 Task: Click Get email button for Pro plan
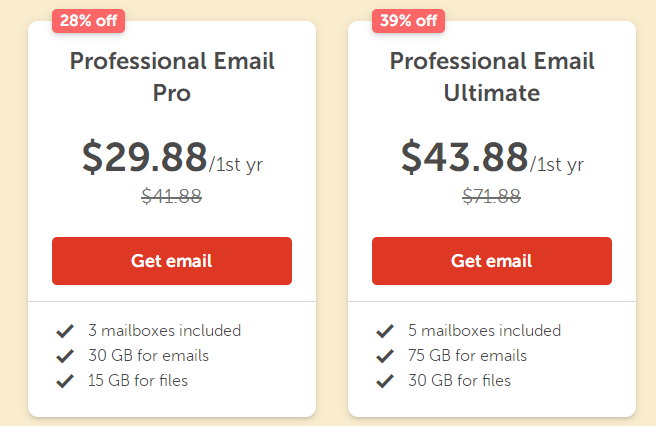[x=171, y=261]
